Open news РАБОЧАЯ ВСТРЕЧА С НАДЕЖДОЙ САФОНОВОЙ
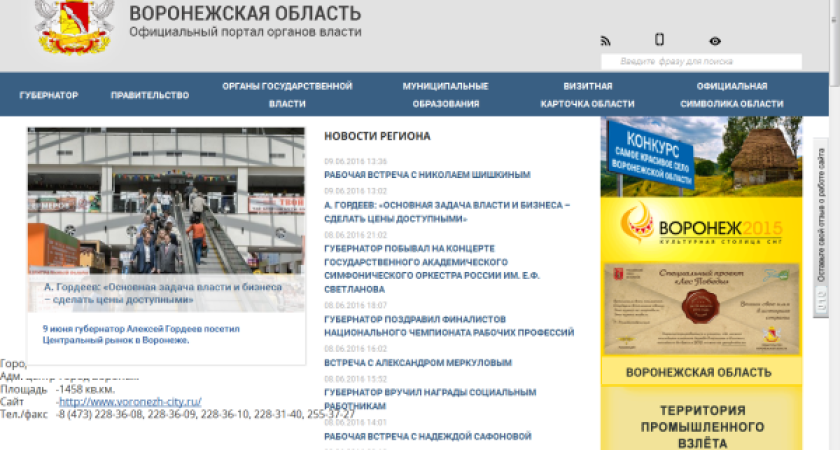Screen dimensions: 840x450 tap(428, 436)
